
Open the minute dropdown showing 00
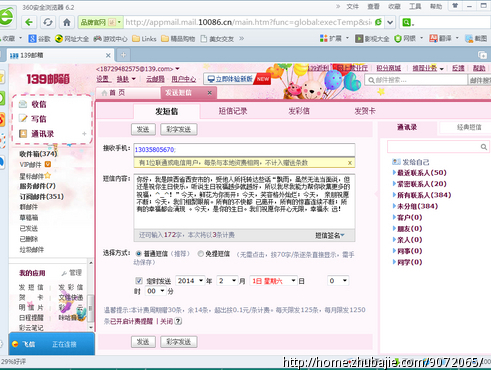point(156,291)
